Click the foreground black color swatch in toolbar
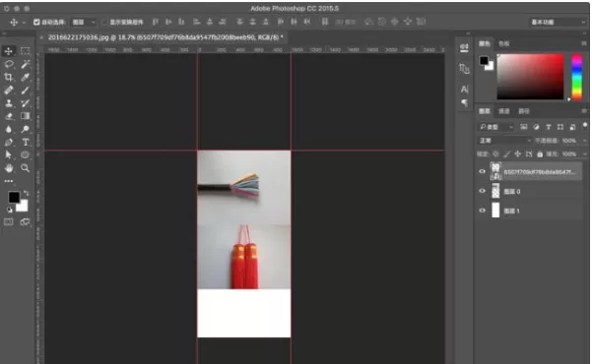The height and width of the screenshot is (364, 592). tap(14, 197)
